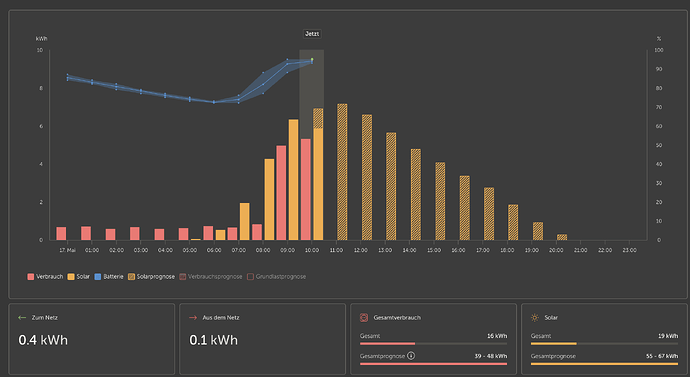Screen dimensions: 690x377
Task: Click the 23:00 axis label
Action: point(629,250)
